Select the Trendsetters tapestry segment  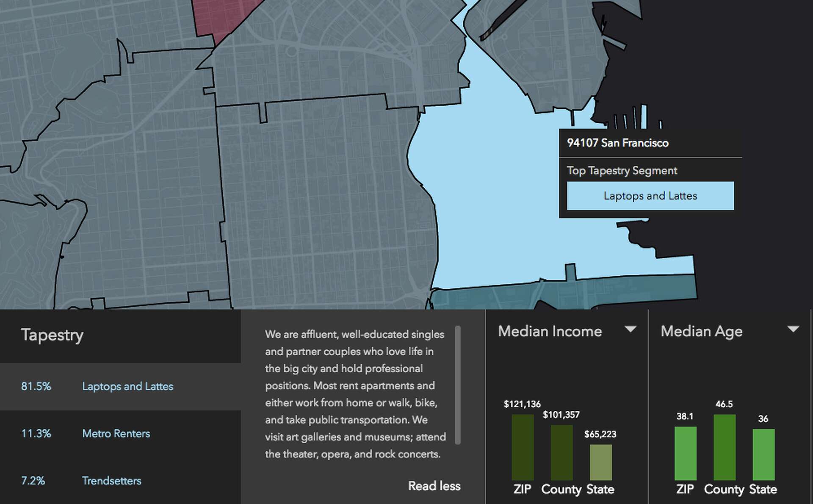tap(112, 481)
